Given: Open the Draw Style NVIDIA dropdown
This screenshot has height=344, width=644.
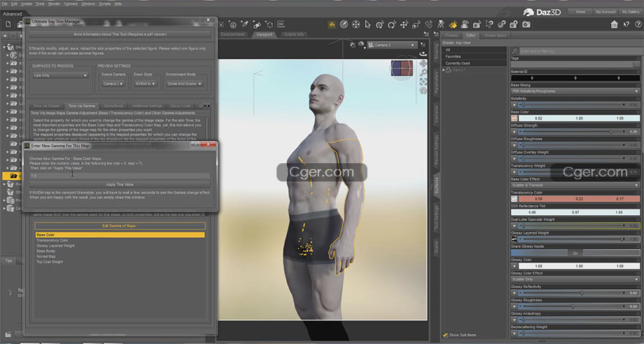Looking at the screenshot, I should pos(146,84).
